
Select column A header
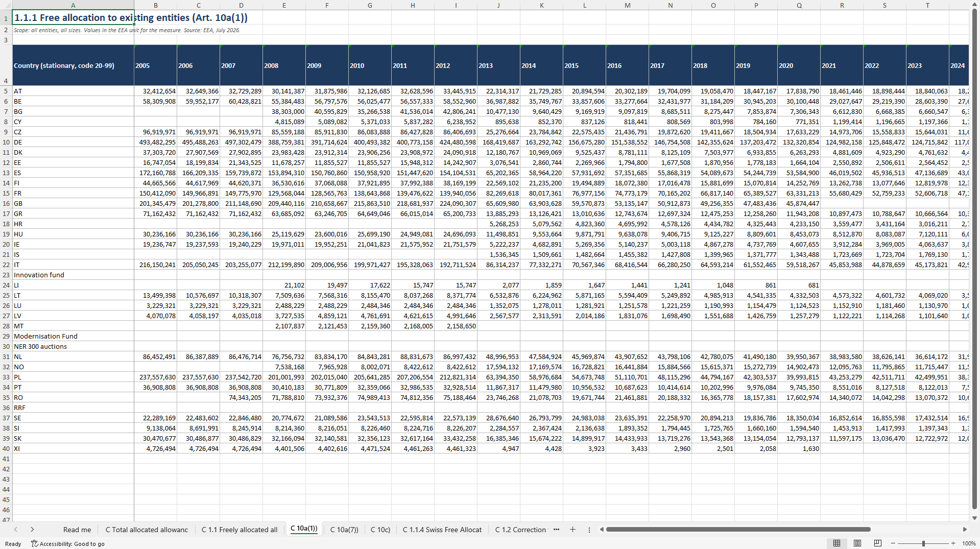tap(73, 5)
